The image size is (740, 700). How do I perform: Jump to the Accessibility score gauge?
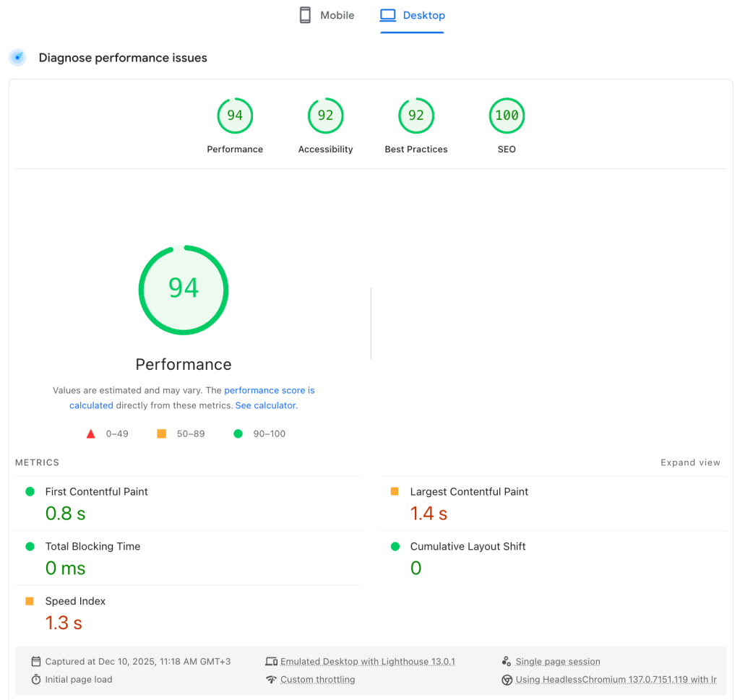pos(325,116)
